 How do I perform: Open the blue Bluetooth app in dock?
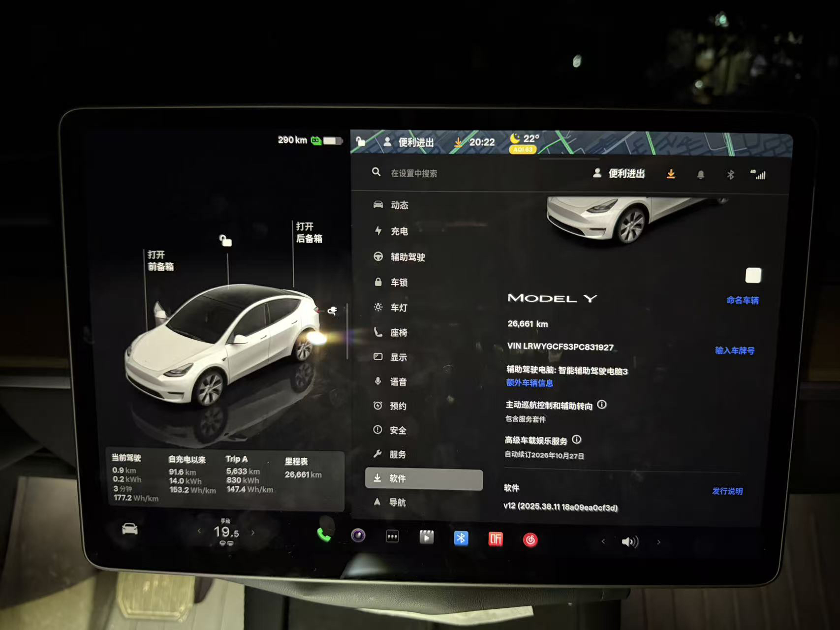click(461, 538)
